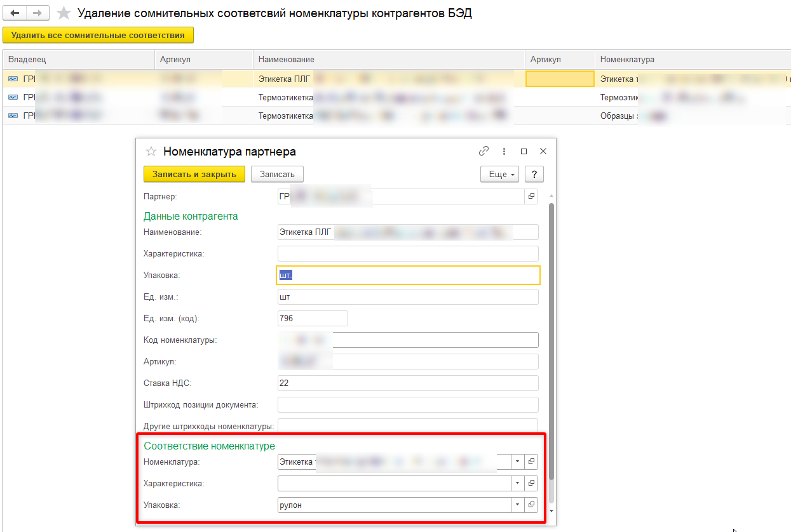Maximize the 'Номенклатура партнера' dialog
This screenshot has height=532, width=791.
(x=524, y=151)
